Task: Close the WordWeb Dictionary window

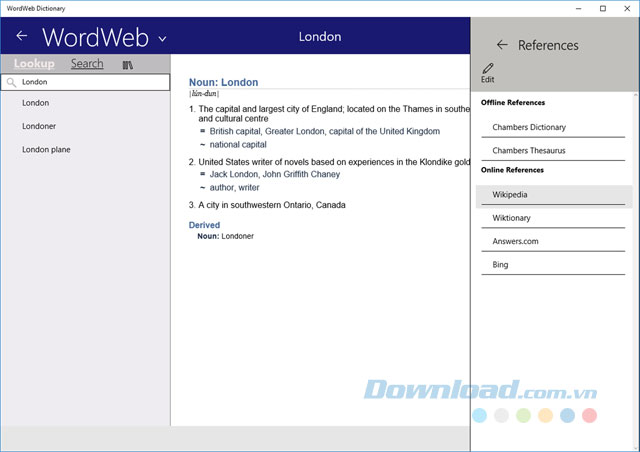Action: [627, 9]
